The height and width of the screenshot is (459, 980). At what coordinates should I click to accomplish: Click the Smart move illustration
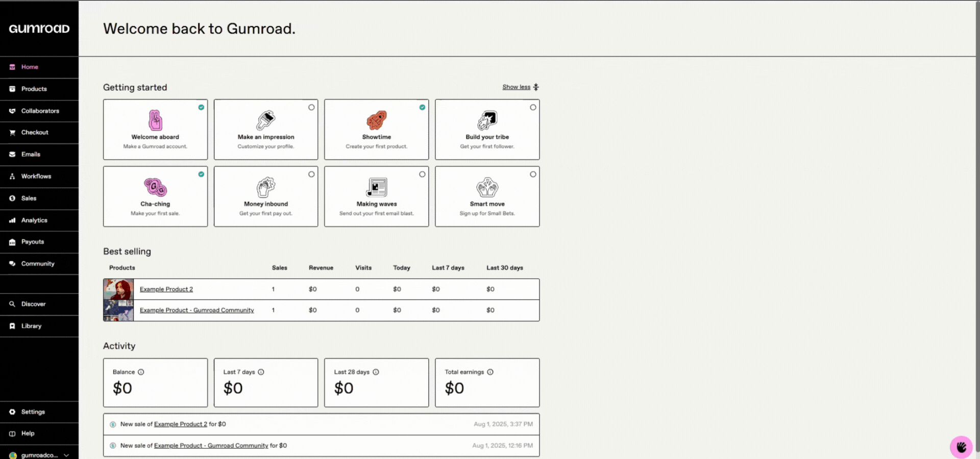(487, 187)
